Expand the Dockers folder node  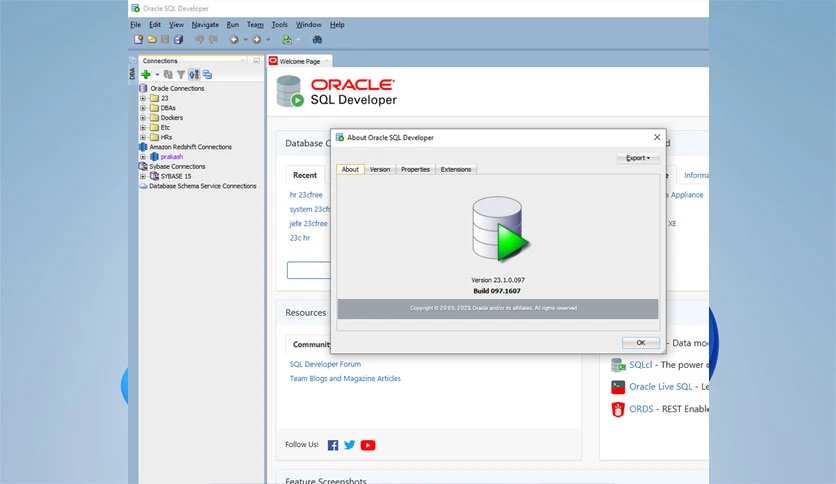coord(143,118)
